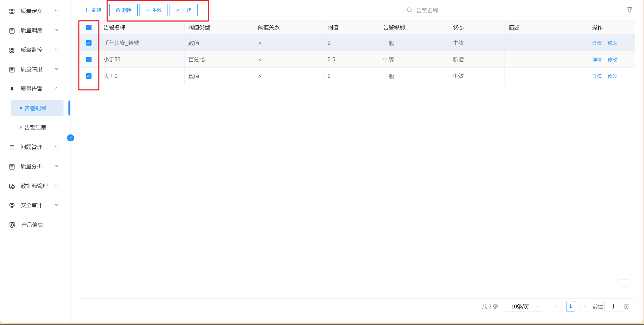Click the 挂起 suspend button
Viewport: 644px width, 325px height.
coord(183,10)
